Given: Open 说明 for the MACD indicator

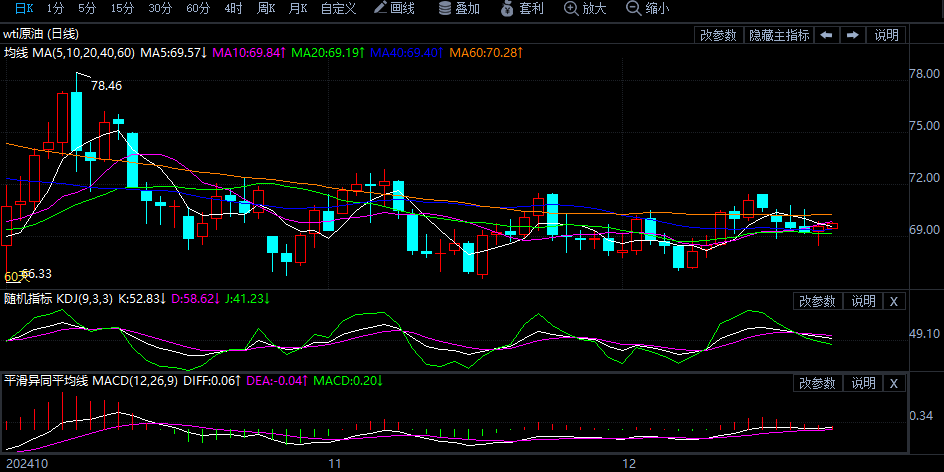Looking at the screenshot, I should pyautogui.click(x=863, y=383).
